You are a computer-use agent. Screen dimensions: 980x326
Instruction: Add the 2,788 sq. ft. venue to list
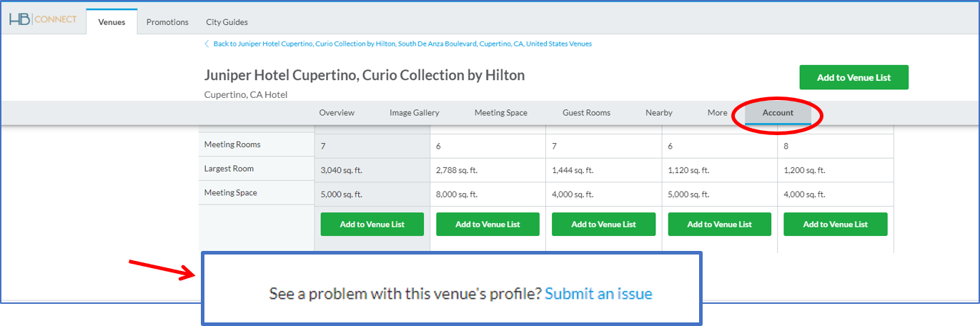pyautogui.click(x=488, y=224)
